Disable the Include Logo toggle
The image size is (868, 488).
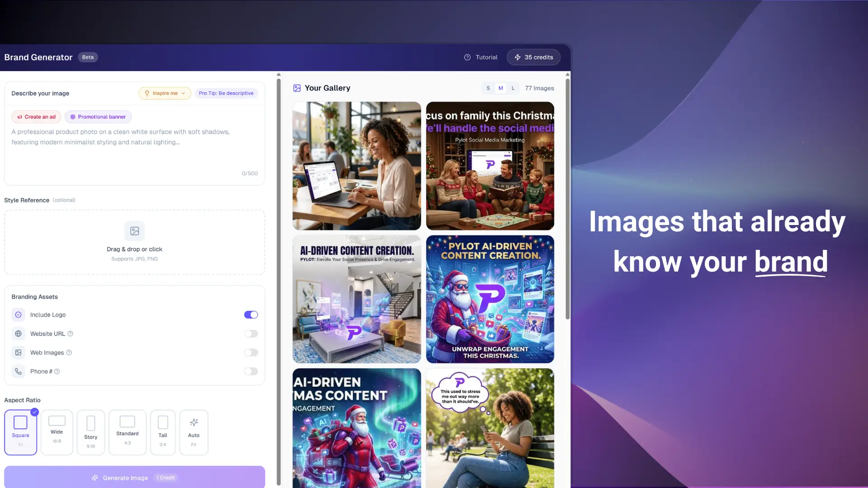tap(251, 315)
